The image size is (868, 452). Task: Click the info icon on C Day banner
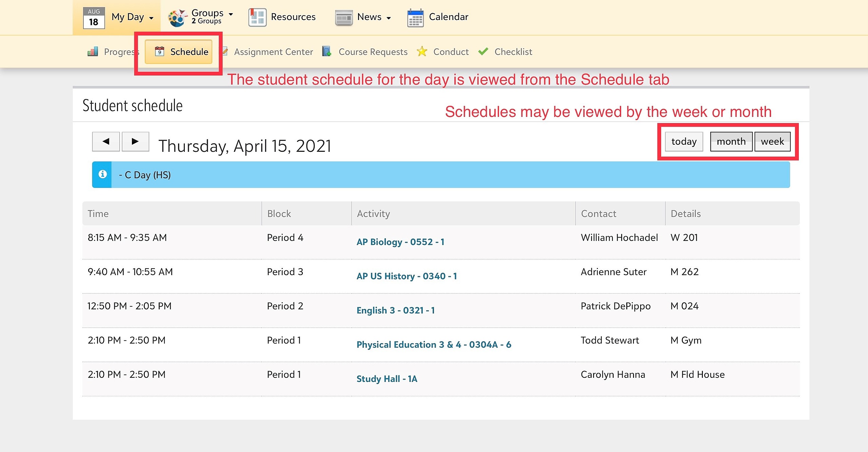tap(102, 174)
